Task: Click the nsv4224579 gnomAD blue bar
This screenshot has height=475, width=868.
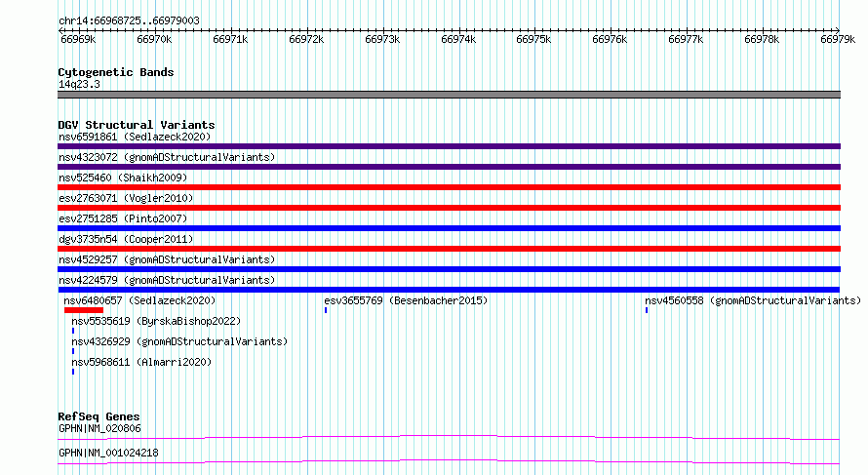Action: [x=449, y=290]
